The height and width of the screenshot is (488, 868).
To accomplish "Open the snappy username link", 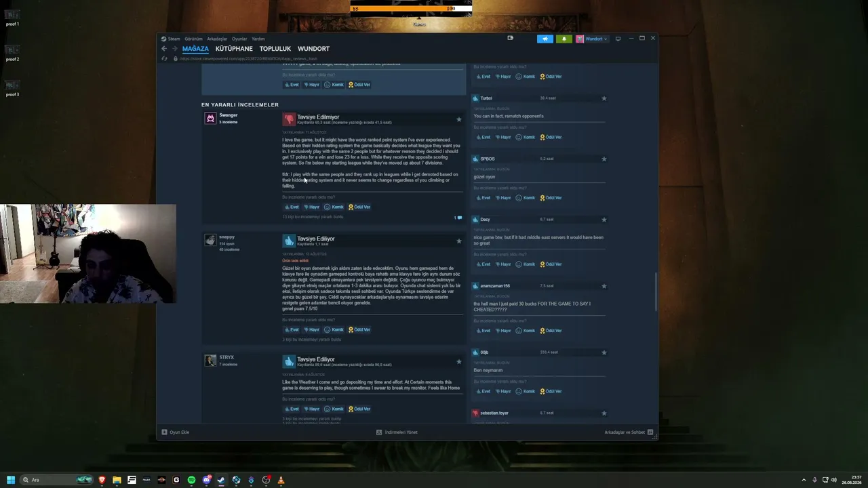I will [x=226, y=237].
